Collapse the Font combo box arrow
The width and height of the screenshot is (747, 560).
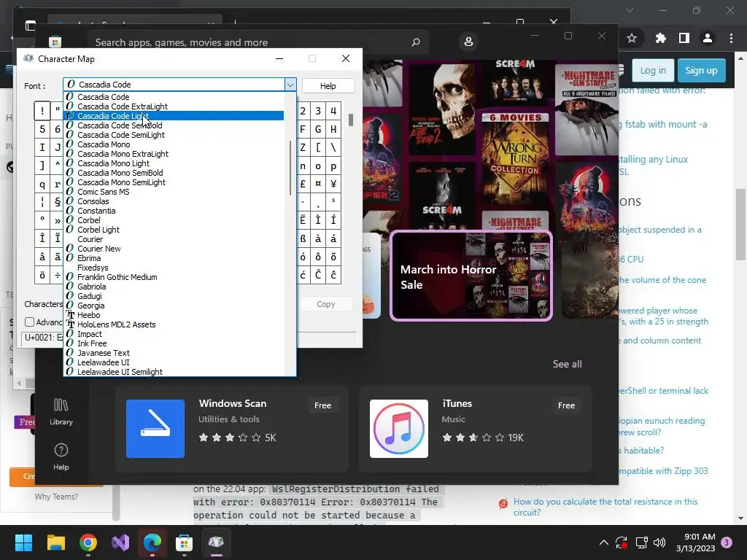coord(290,85)
